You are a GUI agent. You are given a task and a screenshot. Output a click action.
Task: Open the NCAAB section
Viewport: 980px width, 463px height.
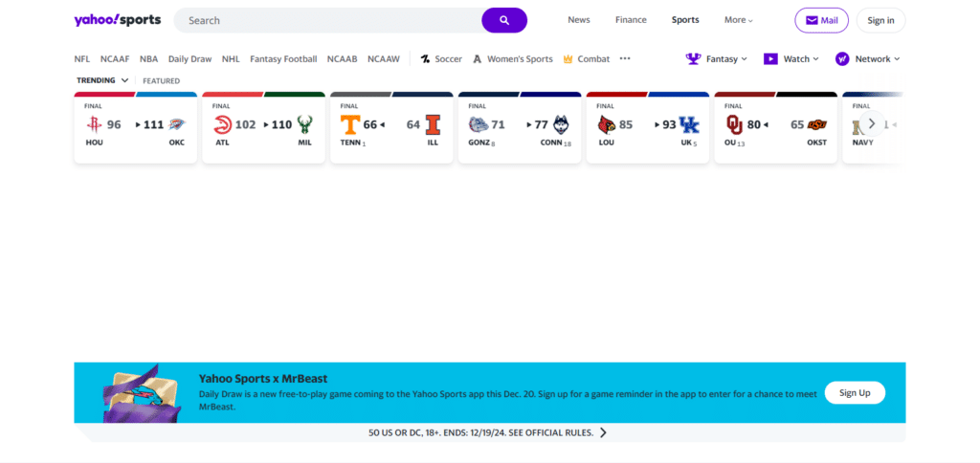pyautogui.click(x=343, y=58)
